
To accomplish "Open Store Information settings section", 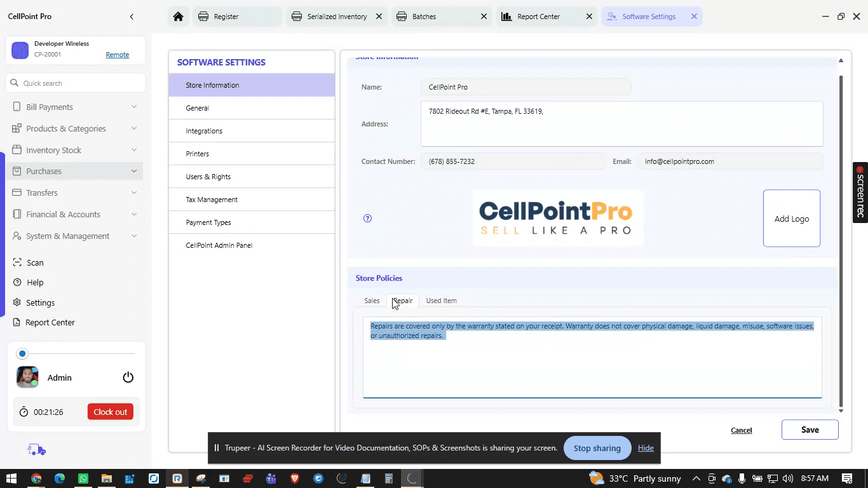I will pyautogui.click(x=252, y=85).
